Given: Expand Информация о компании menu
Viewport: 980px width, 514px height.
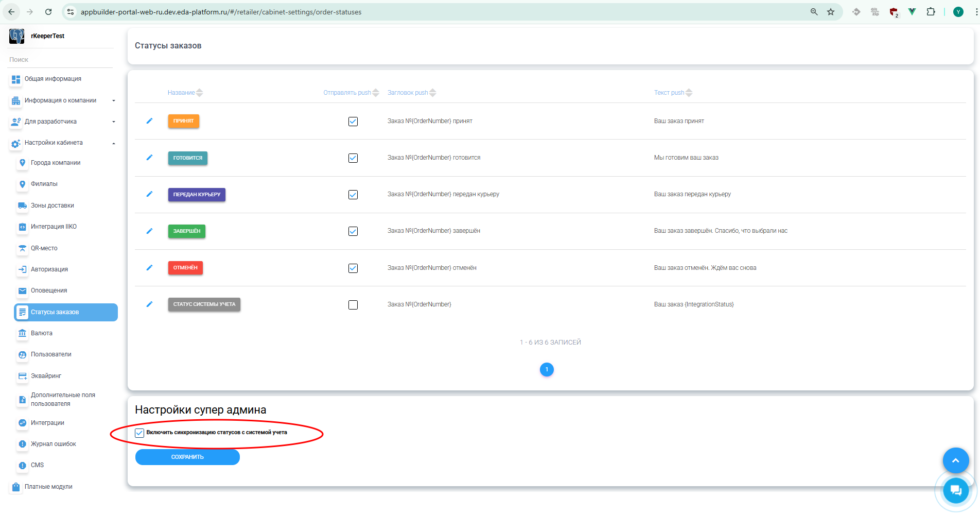Looking at the screenshot, I should point(62,100).
